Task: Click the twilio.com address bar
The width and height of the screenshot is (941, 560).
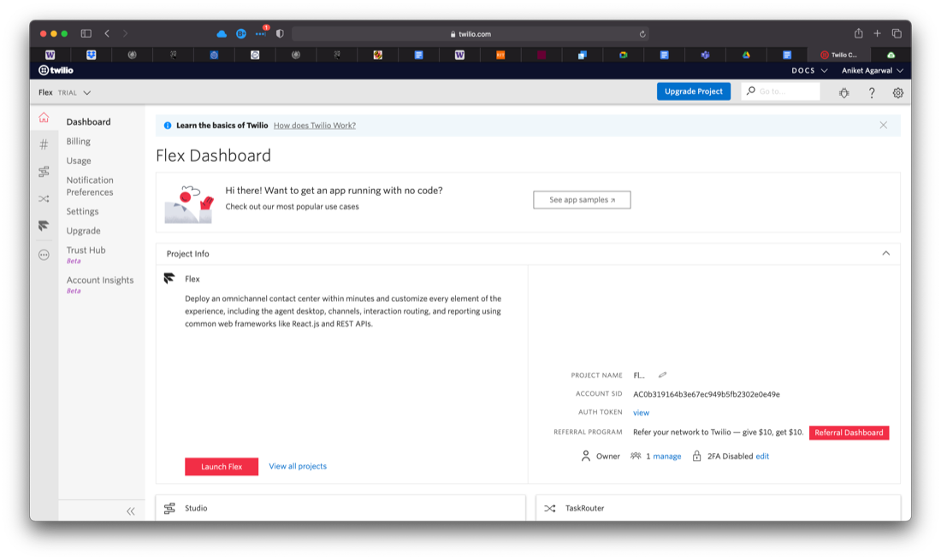Action: 470,34
